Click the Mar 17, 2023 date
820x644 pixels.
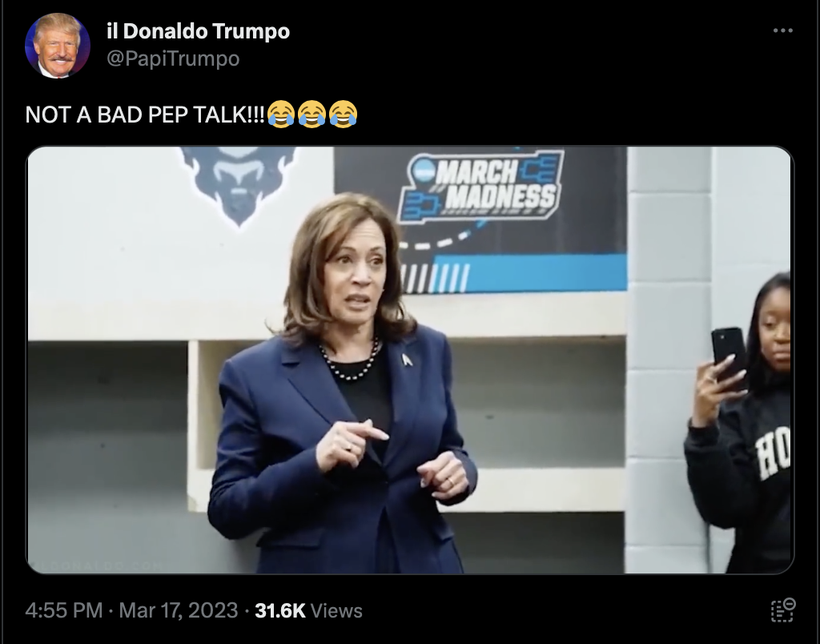pos(179,610)
